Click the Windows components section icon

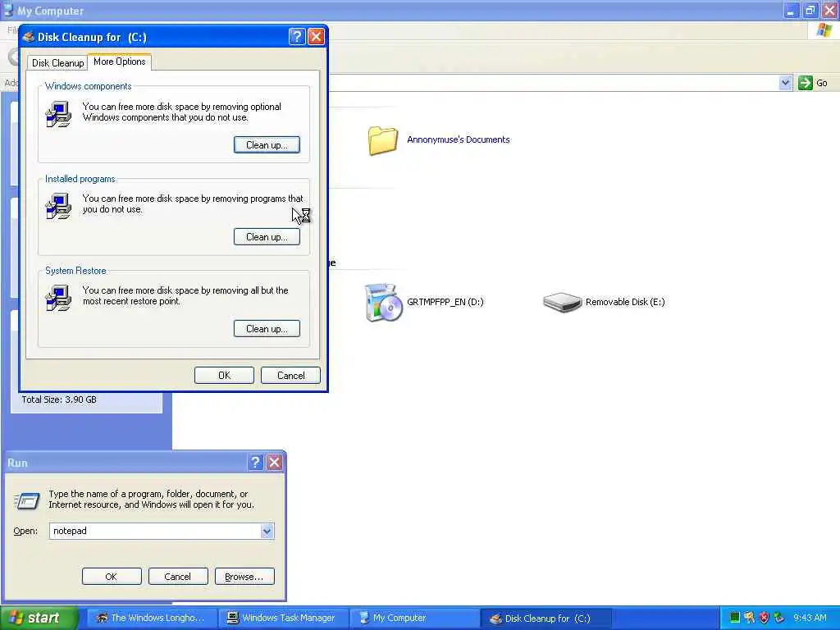click(58, 114)
